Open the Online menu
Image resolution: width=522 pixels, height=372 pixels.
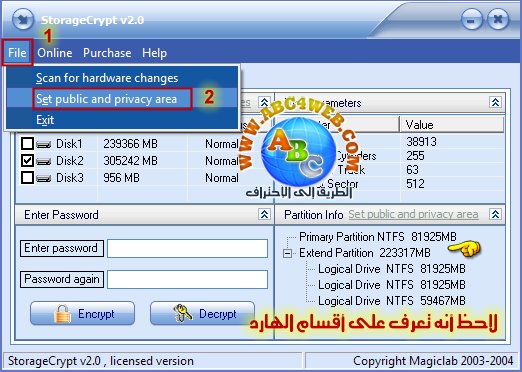(x=55, y=53)
